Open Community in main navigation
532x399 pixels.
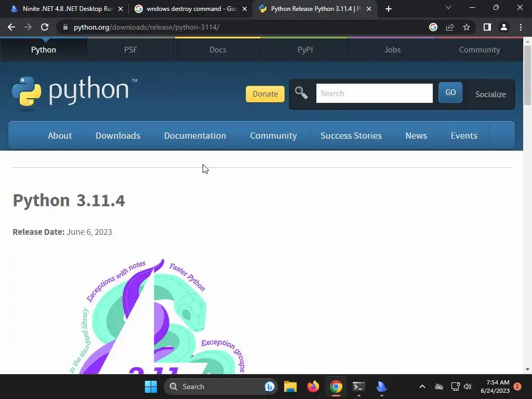273,136
